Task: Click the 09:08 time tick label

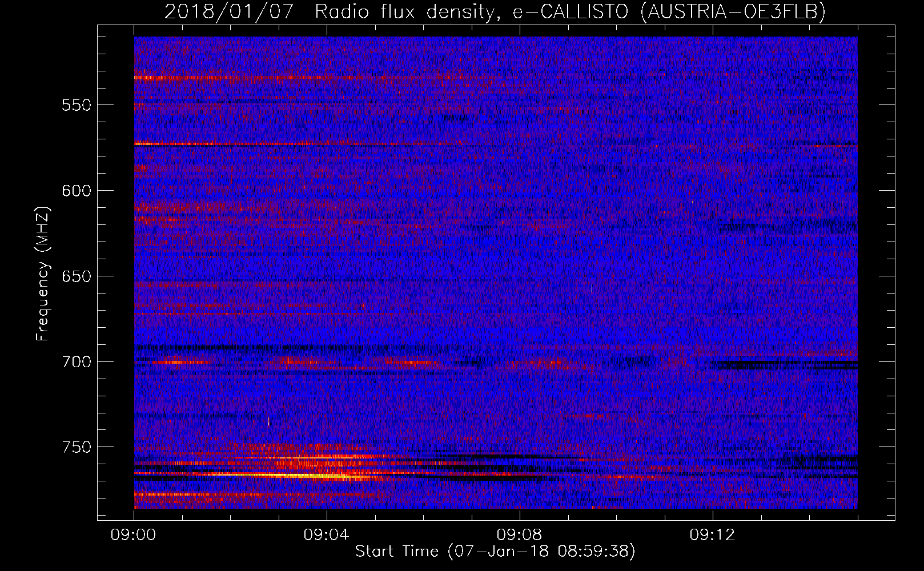Action: click(x=520, y=535)
